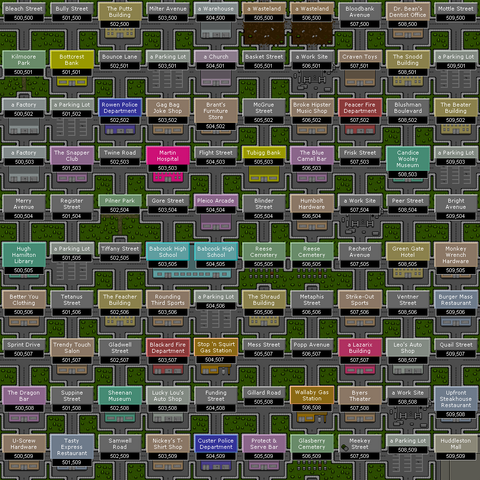Screen dimensions: 480x480
Task: Select Stop 'n Squirt Gas Station label
Action: (216, 347)
